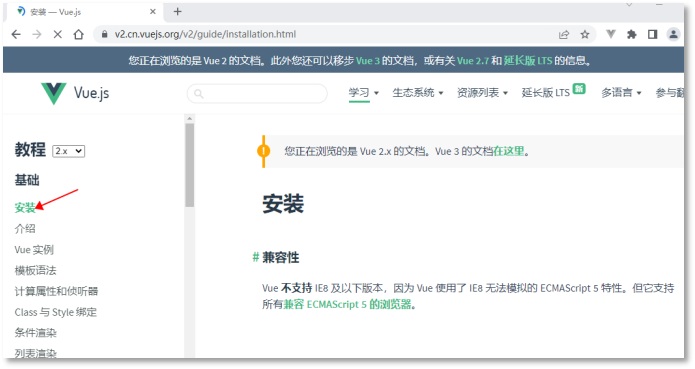Close the 安装 — Vue.js tab
The height and width of the screenshot is (369, 695).
(152, 12)
